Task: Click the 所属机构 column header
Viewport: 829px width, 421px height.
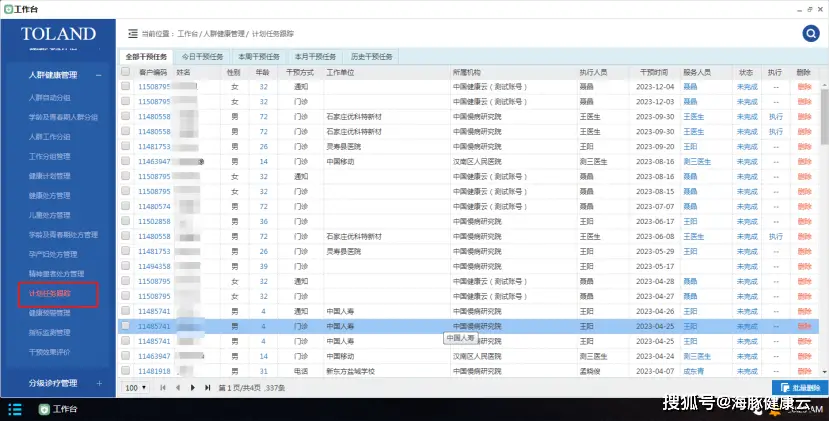Action: (x=466, y=72)
